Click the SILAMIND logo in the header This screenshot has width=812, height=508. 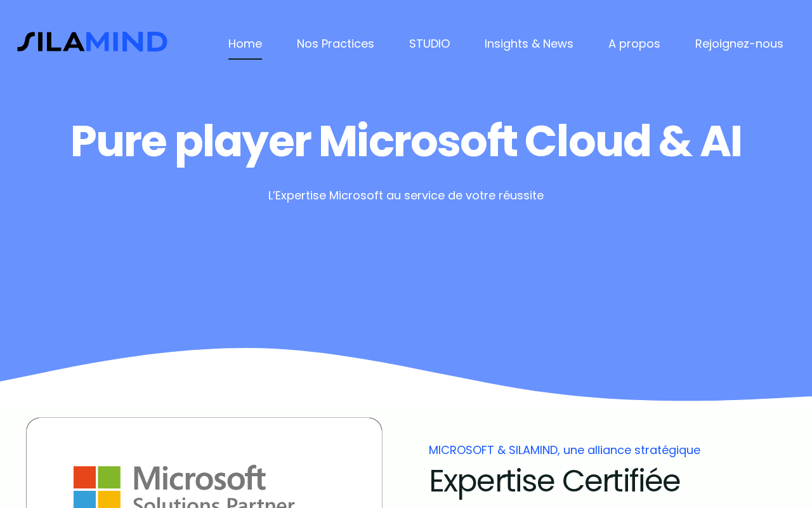tap(92, 42)
